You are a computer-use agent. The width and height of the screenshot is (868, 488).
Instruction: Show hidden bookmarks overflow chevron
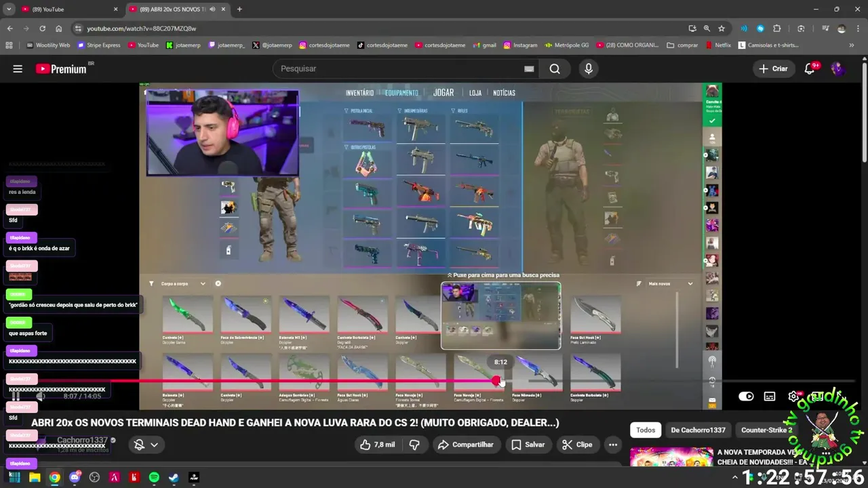[x=852, y=45]
